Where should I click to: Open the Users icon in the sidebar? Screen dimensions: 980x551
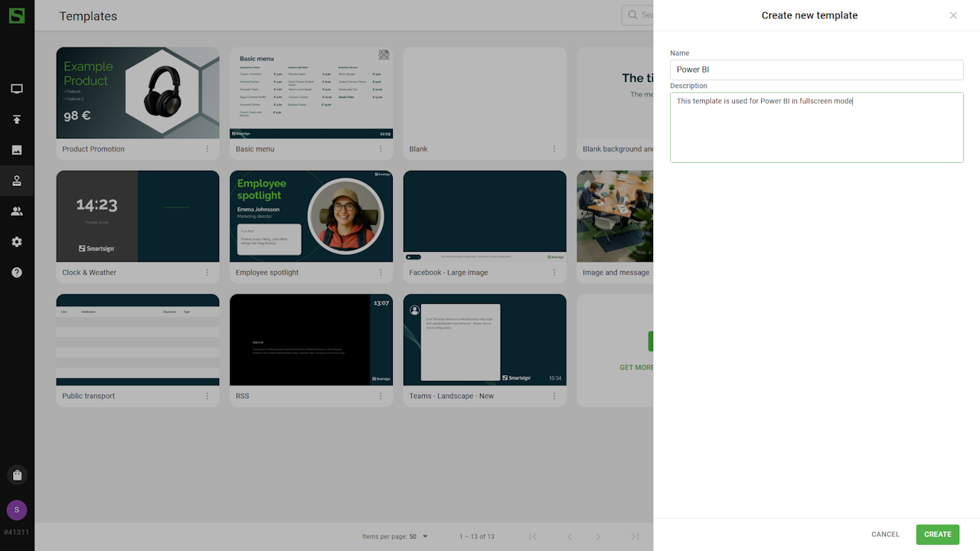(17, 211)
